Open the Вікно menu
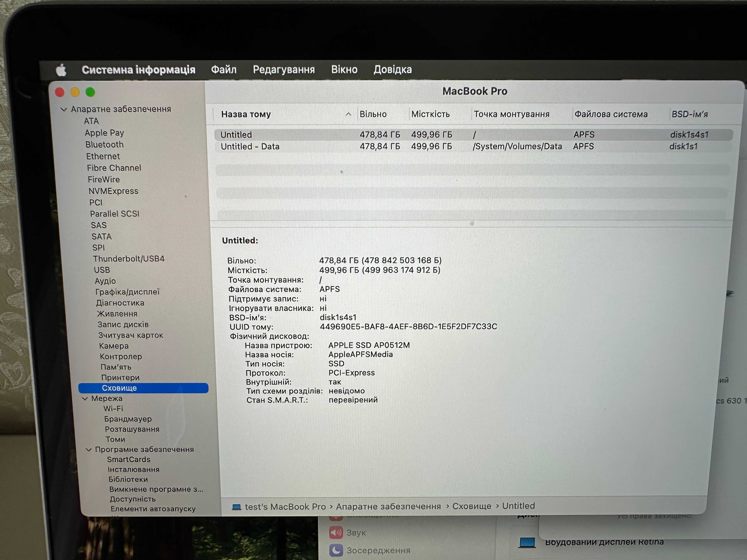This screenshot has width=747, height=560. (x=344, y=69)
